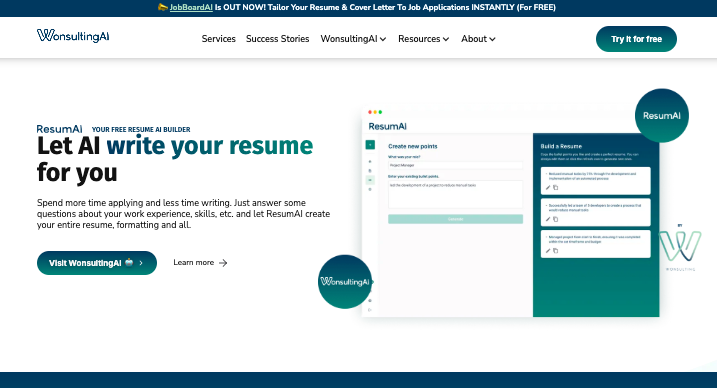Click the Visit WonsultingAI button
This screenshot has height=388, width=717.
coord(97,263)
